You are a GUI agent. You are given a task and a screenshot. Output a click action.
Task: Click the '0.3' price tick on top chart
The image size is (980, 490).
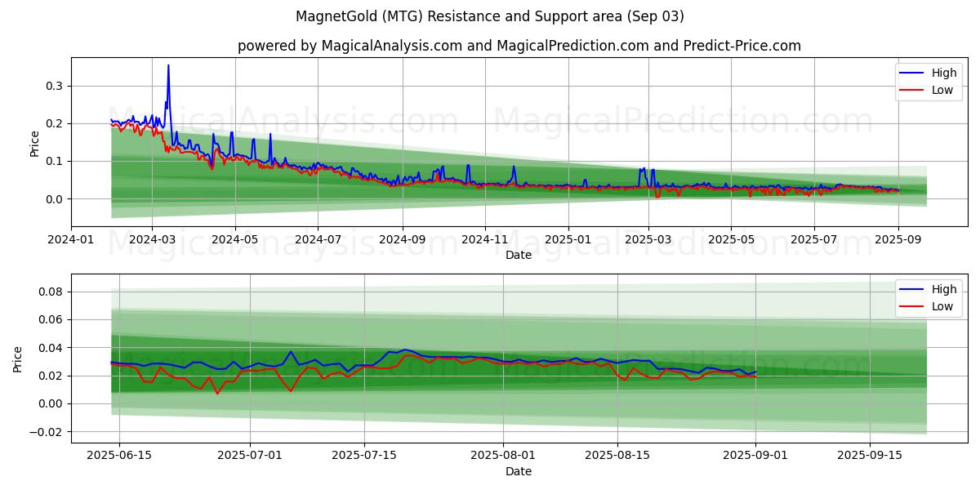click(x=54, y=86)
